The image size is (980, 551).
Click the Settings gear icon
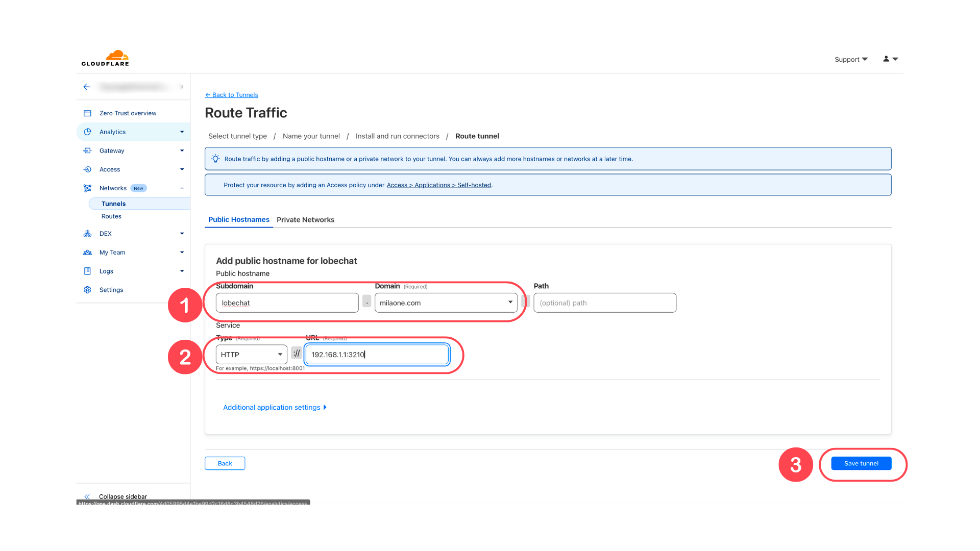pyautogui.click(x=87, y=290)
